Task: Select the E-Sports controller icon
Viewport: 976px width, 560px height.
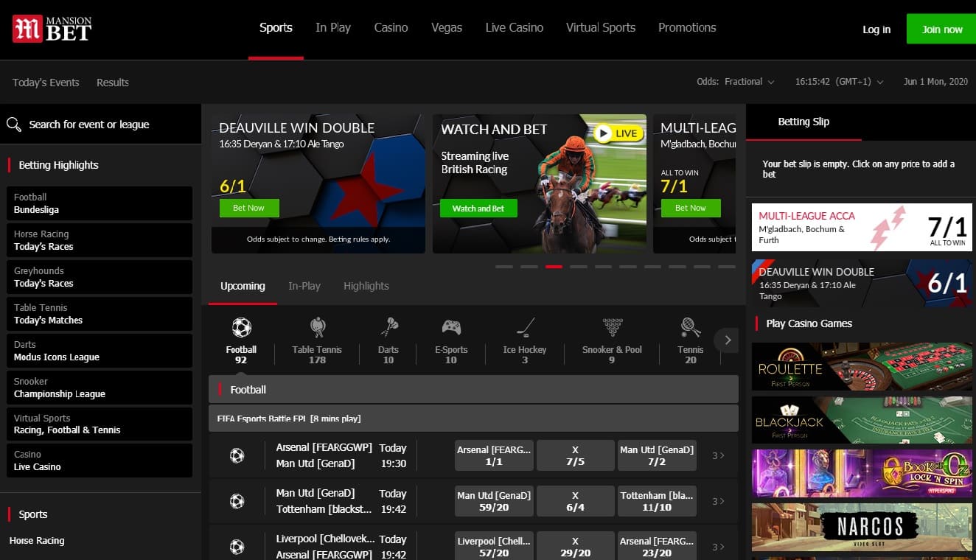Action: click(x=451, y=327)
